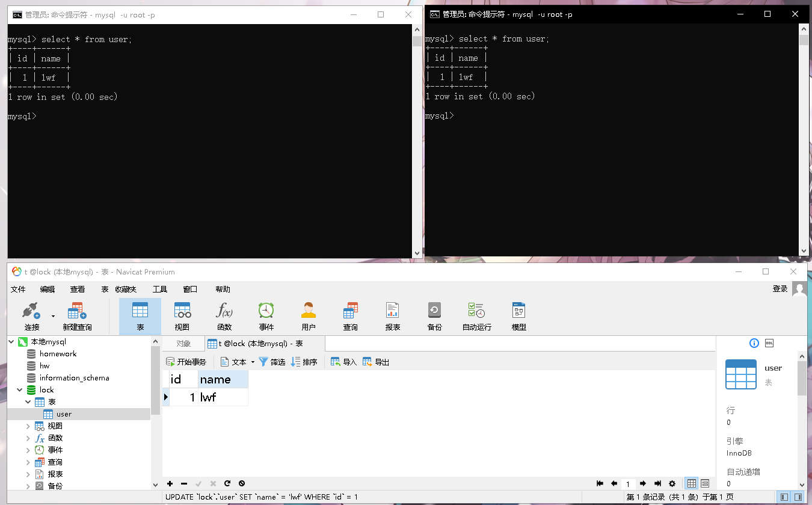Image resolution: width=812 pixels, height=505 pixels.
Task: Open the 文本 (Text) dropdown
Action: click(238, 362)
